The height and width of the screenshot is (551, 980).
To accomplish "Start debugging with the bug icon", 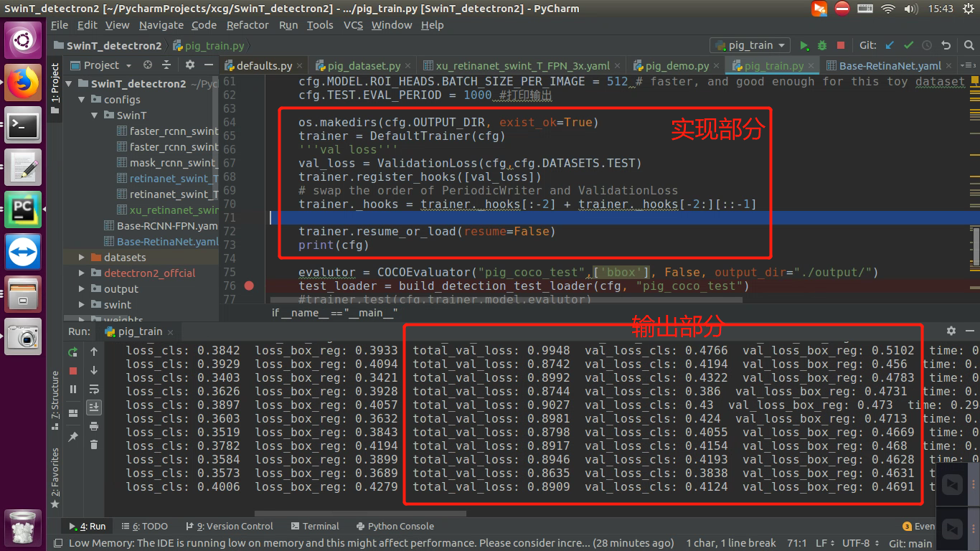I will 822,45.
